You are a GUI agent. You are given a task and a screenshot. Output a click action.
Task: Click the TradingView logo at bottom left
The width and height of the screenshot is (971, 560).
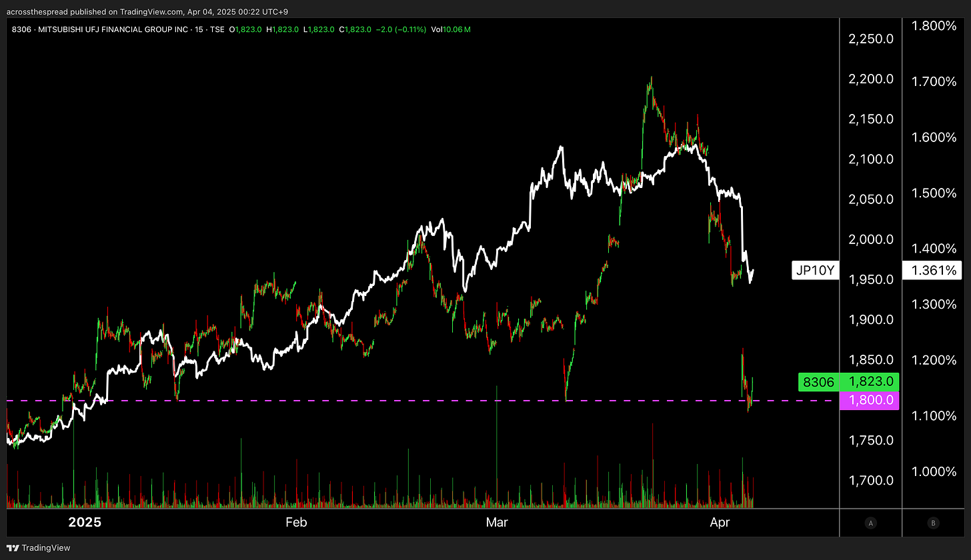(39, 548)
